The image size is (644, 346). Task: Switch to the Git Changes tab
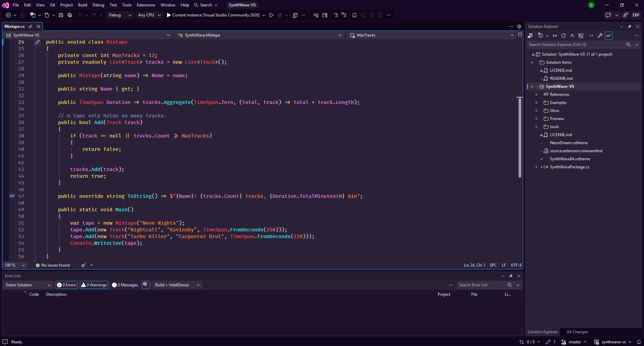click(x=577, y=332)
